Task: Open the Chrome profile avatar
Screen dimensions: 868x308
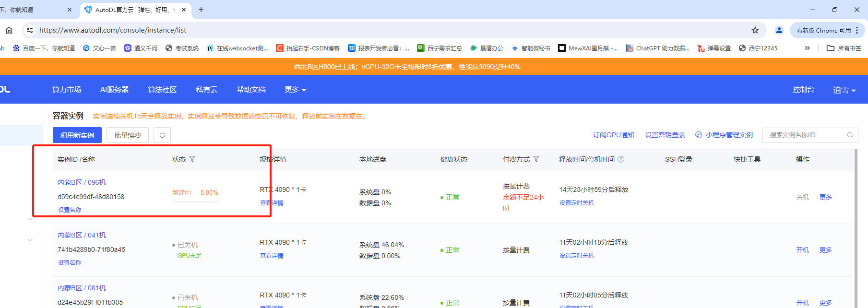Action: pyautogui.click(x=779, y=30)
